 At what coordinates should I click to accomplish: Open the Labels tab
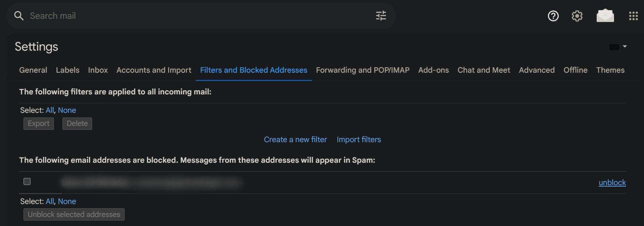pyautogui.click(x=67, y=70)
